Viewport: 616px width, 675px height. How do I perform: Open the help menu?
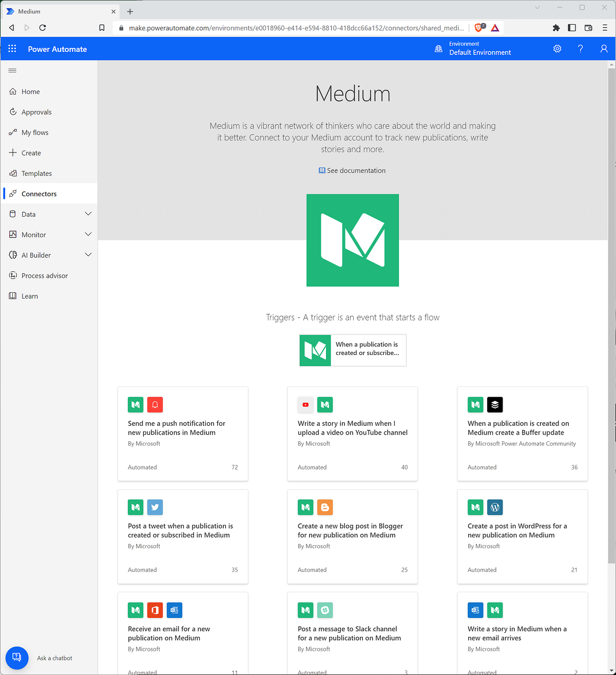[x=580, y=48]
